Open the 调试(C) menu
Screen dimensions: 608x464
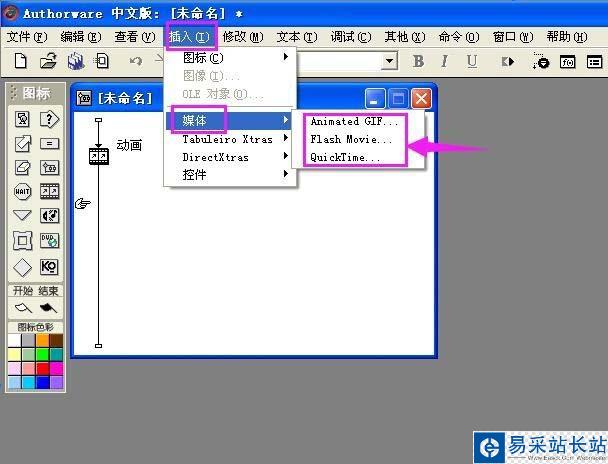click(351, 37)
